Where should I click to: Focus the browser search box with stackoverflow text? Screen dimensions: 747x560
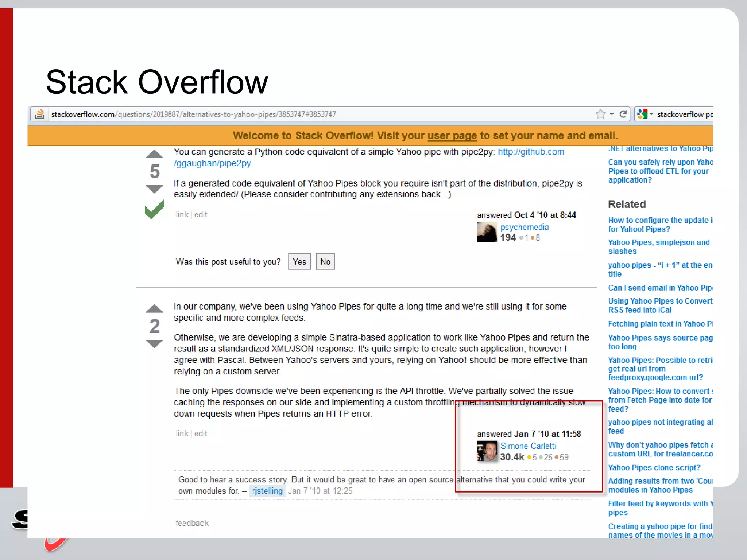pos(685,114)
